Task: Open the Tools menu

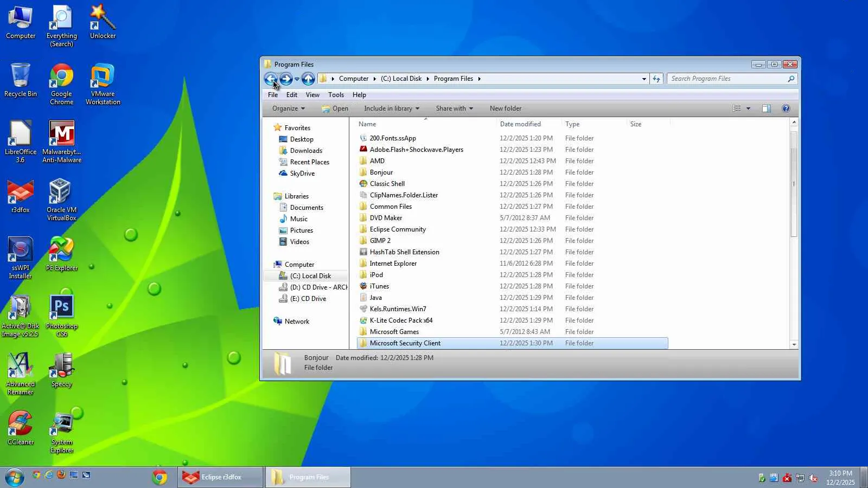Action: click(x=336, y=95)
